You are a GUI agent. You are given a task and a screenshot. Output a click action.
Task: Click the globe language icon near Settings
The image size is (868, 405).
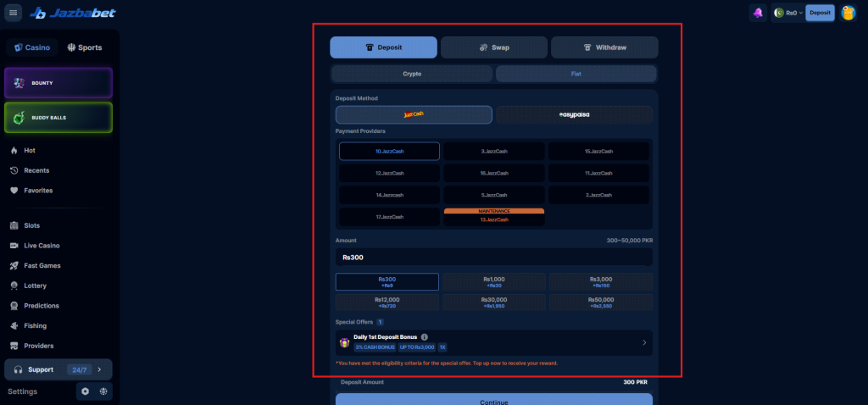pos(103,391)
